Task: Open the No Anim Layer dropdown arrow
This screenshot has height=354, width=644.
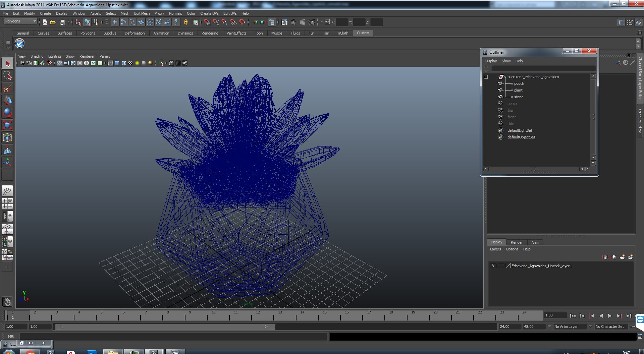Action: tap(549, 327)
